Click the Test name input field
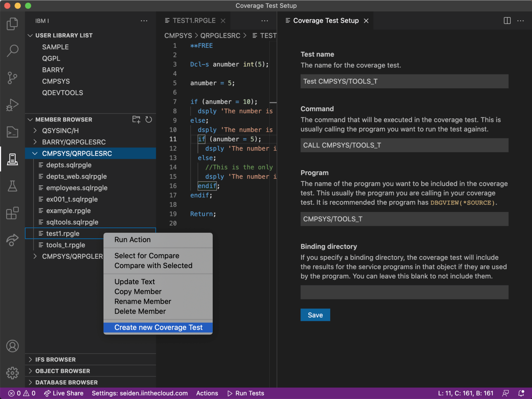The height and width of the screenshot is (399, 532). tap(404, 82)
